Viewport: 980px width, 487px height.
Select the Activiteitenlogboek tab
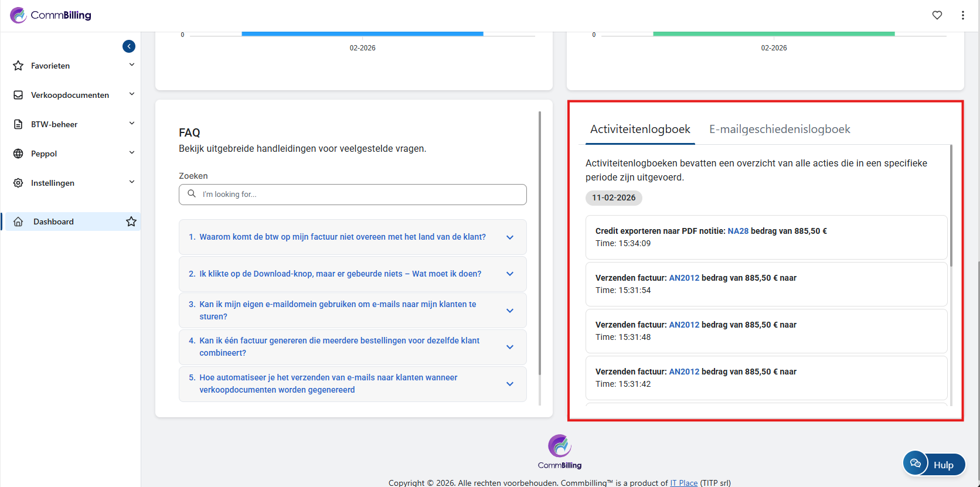pos(640,129)
